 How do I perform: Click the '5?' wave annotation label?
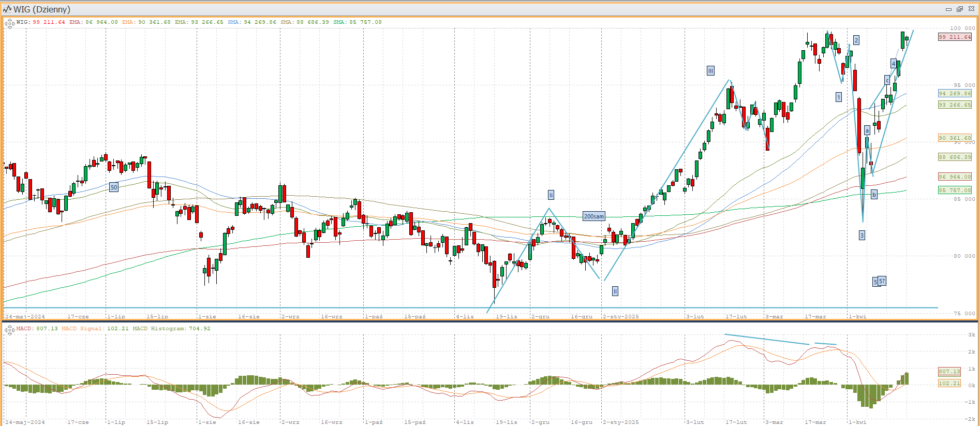pyautogui.click(x=882, y=281)
